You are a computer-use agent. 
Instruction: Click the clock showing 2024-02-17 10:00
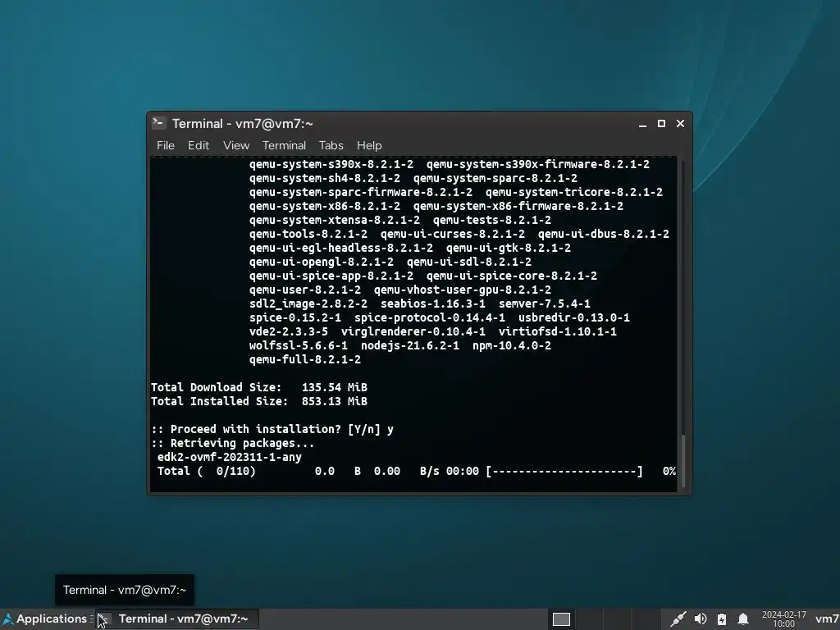pyautogui.click(x=783, y=619)
